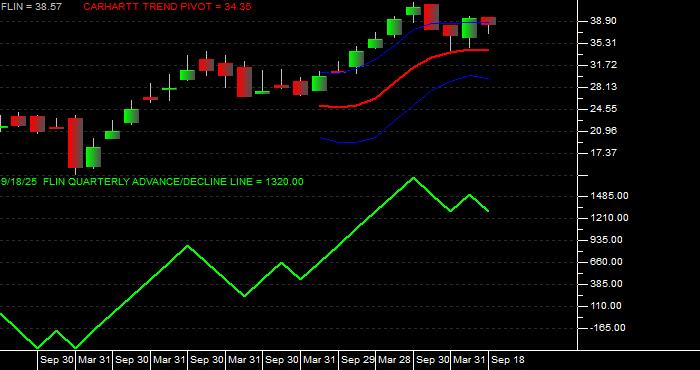Click the 35.31 price axis value
Image resolution: width=700 pixels, height=370 pixels.
coord(604,43)
